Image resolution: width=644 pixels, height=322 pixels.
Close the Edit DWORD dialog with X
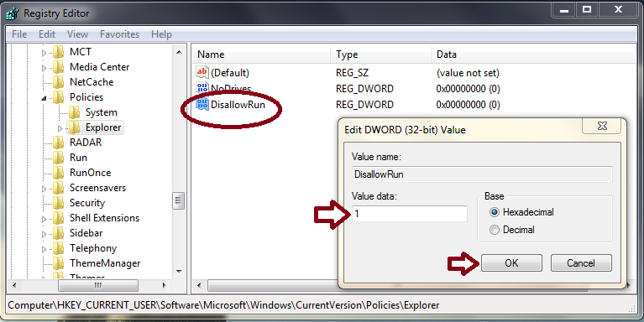coord(602,126)
